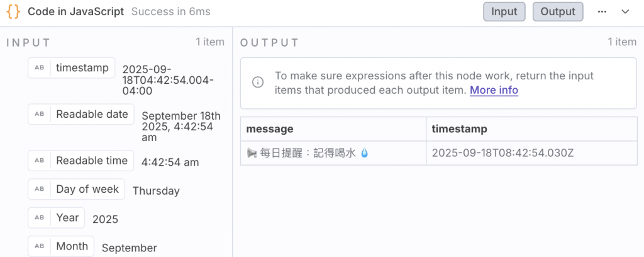The width and height of the screenshot is (644, 257).
Task: Click the AB type icon beside Readable time
Action: click(x=39, y=161)
